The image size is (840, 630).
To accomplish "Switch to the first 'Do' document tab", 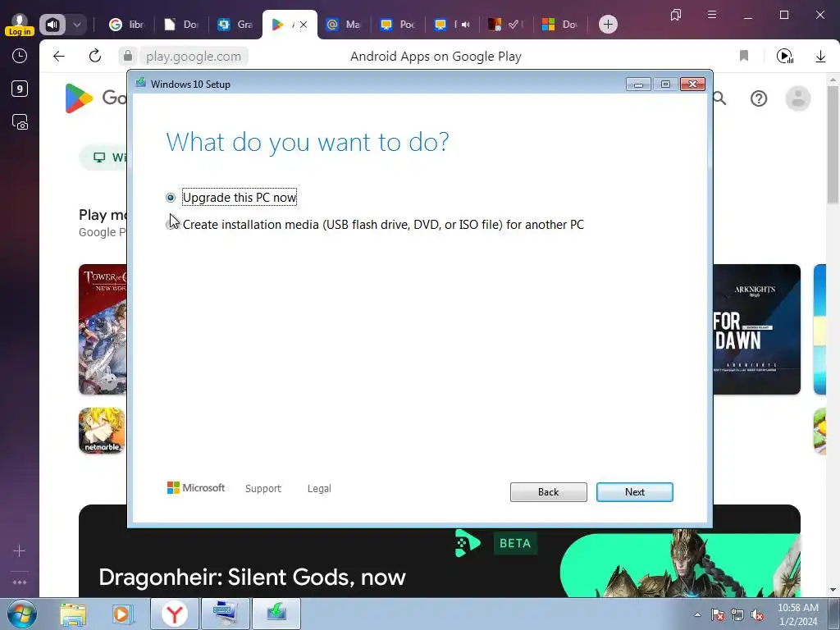I will pos(181,25).
